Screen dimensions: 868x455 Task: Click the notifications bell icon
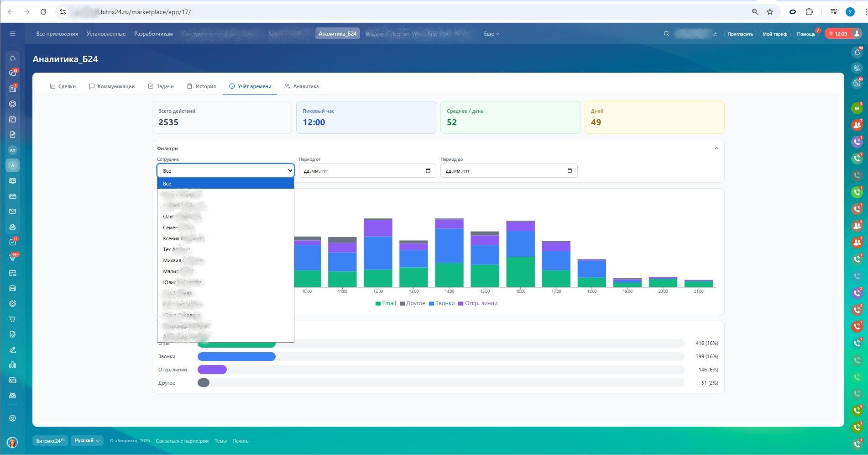tap(857, 53)
